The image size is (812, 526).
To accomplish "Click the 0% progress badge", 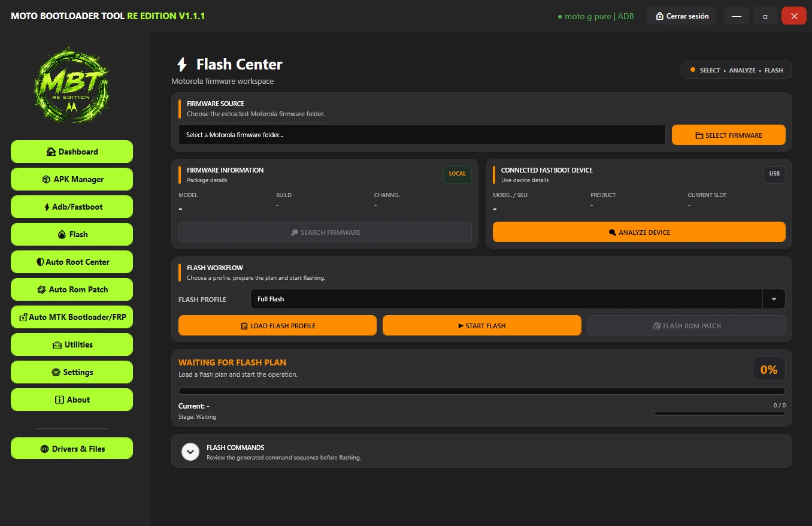I will pos(769,370).
